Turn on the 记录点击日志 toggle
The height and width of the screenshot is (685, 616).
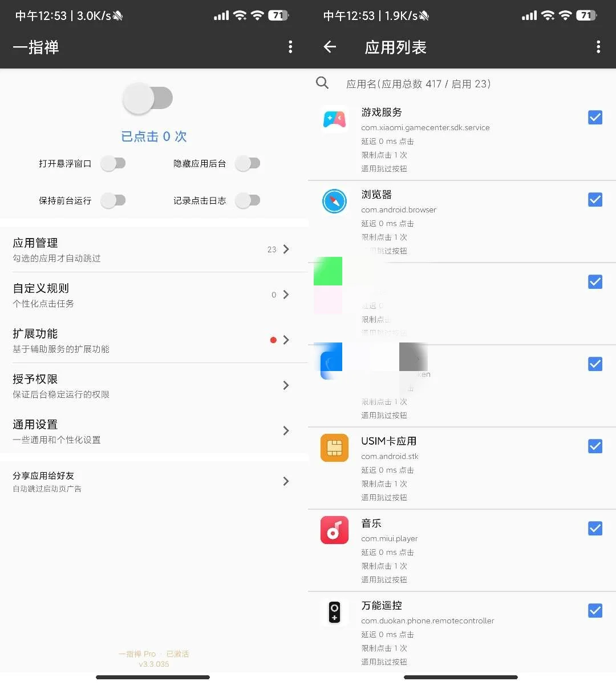pyautogui.click(x=248, y=200)
